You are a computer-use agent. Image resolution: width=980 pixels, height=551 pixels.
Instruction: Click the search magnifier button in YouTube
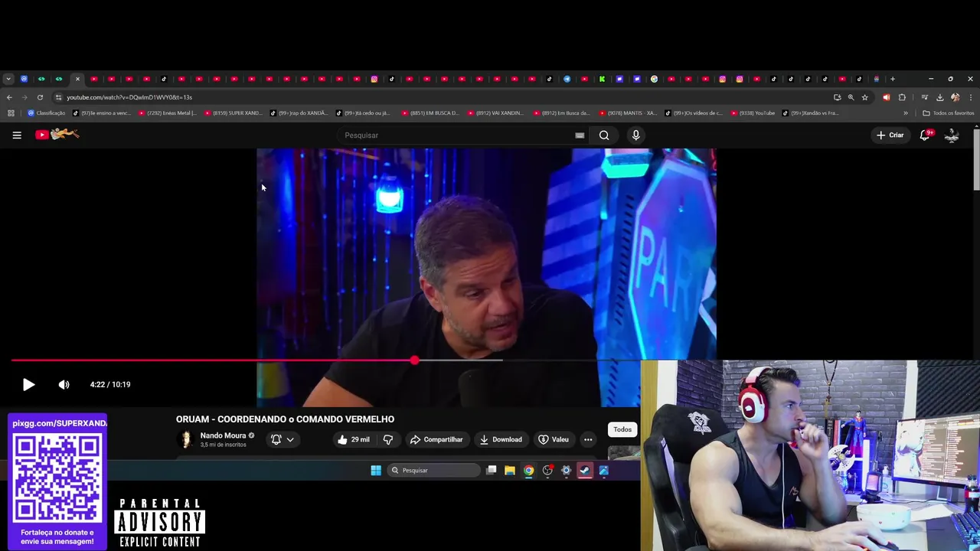[x=604, y=135]
